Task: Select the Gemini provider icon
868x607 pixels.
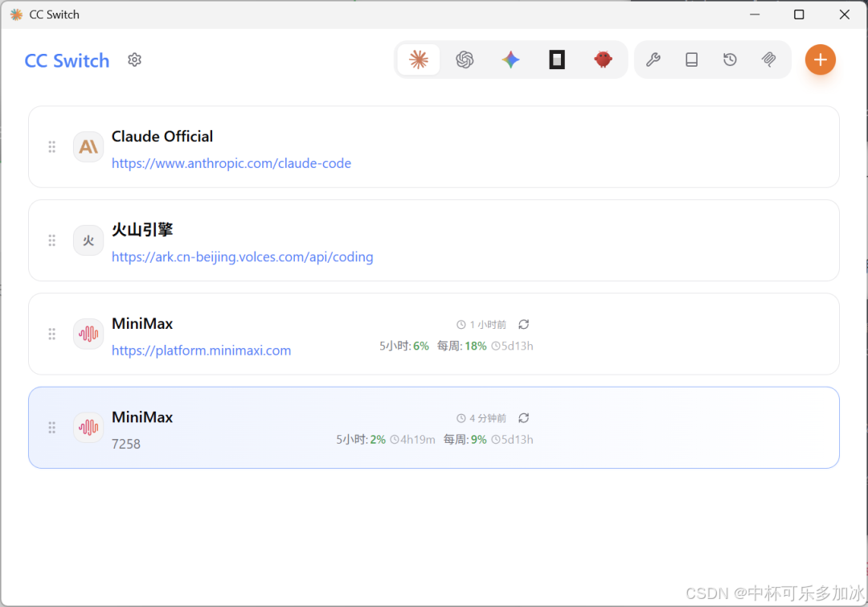Action: point(510,59)
